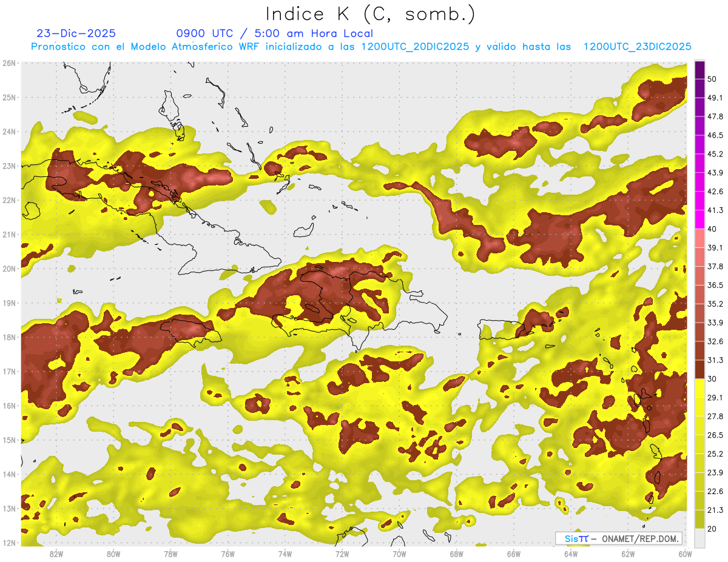
Task: Click the "80W" longitude axis label
Action: pos(113,554)
